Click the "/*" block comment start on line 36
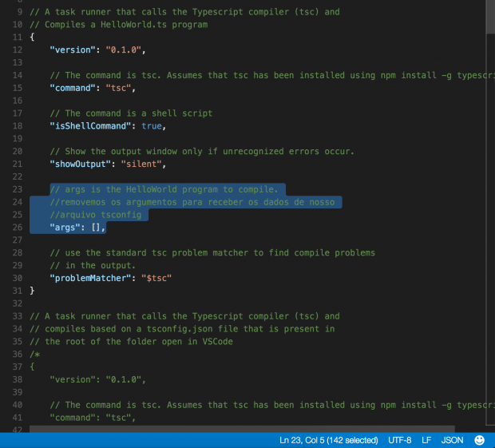The width and height of the screenshot is (495, 448). 34,355
